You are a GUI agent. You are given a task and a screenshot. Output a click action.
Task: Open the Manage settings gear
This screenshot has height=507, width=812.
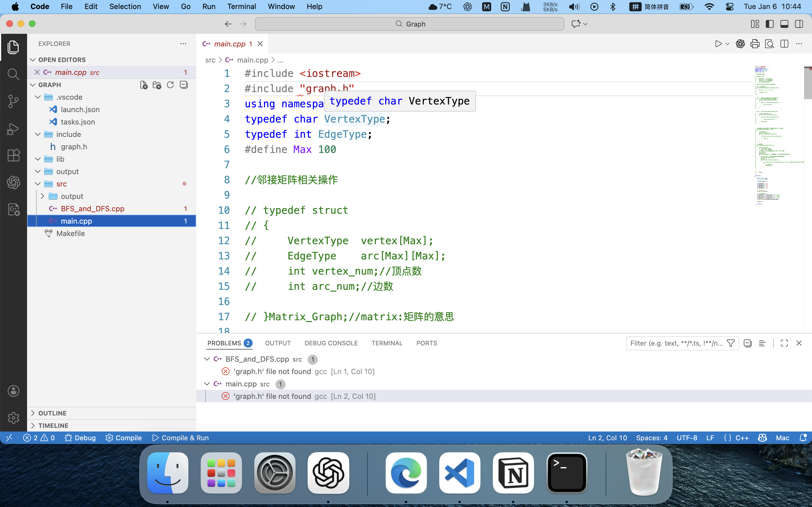pyautogui.click(x=14, y=418)
